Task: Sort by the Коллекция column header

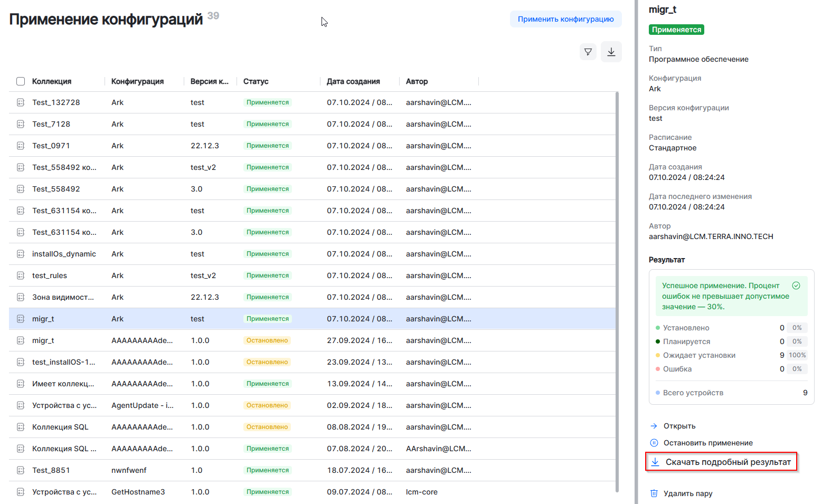Action: [x=52, y=81]
